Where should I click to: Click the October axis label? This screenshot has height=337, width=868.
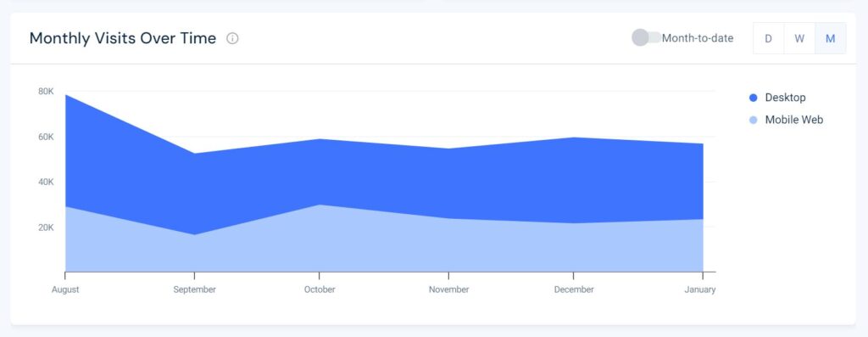(320, 289)
